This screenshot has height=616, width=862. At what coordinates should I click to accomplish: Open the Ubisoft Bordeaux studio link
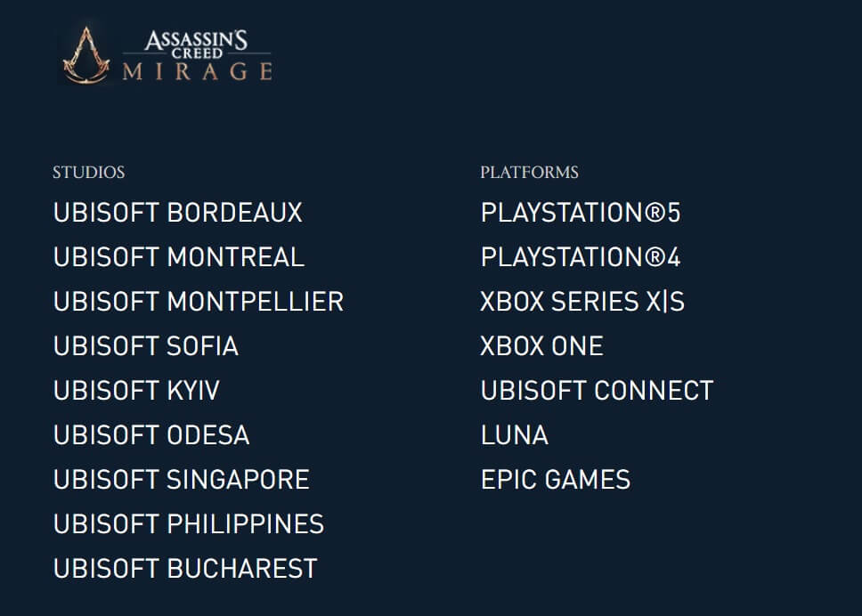[x=178, y=213]
